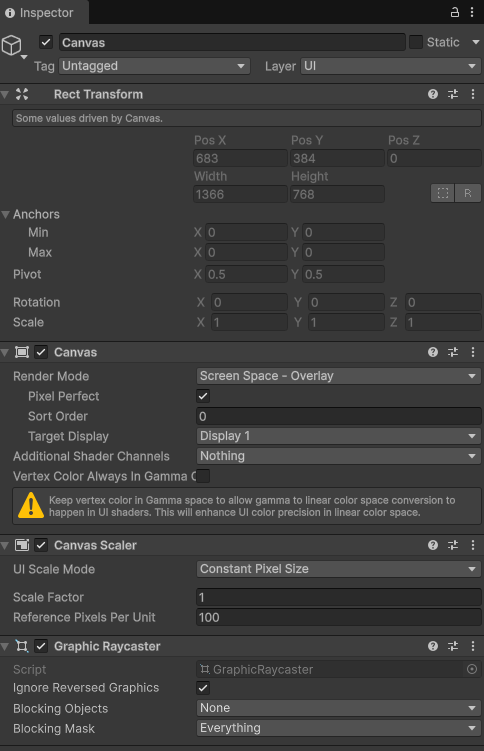The image size is (484, 751).
Task: Click the Reference Pixels Per Unit field
Action: (x=338, y=617)
